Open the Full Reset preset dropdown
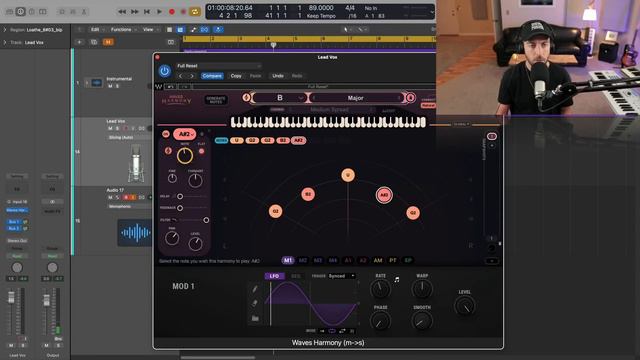The height and width of the screenshot is (360, 640). pyautogui.click(x=219, y=66)
